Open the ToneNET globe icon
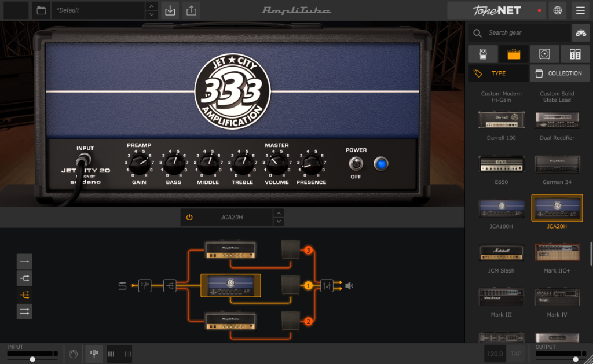This screenshot has width=593, height=364. tap(558, 10)
